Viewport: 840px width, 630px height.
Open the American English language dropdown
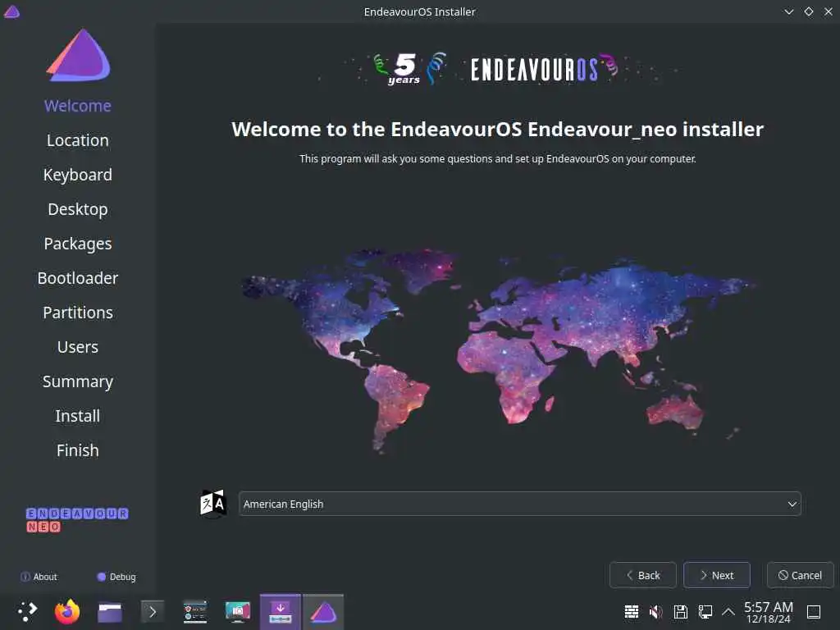click(x=519, y=504)
